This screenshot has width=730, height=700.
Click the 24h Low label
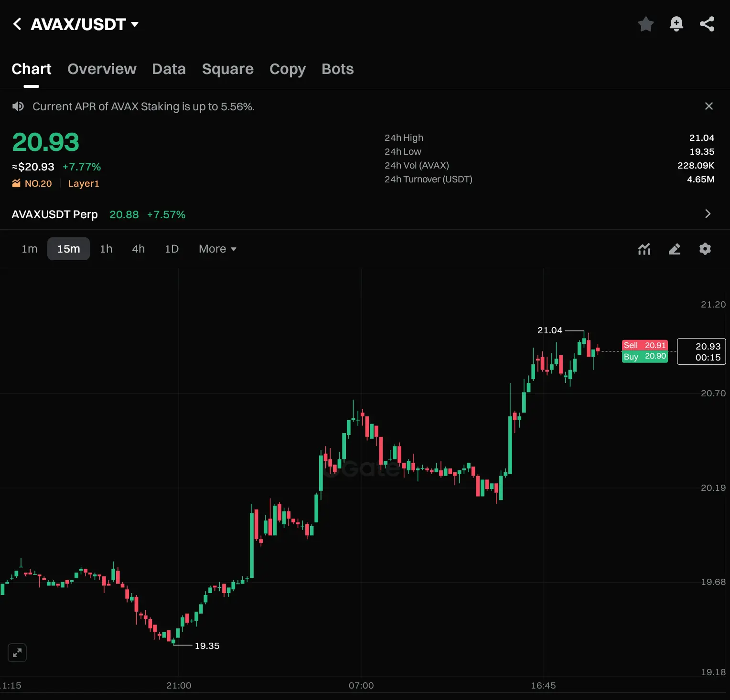click(403, 151)
